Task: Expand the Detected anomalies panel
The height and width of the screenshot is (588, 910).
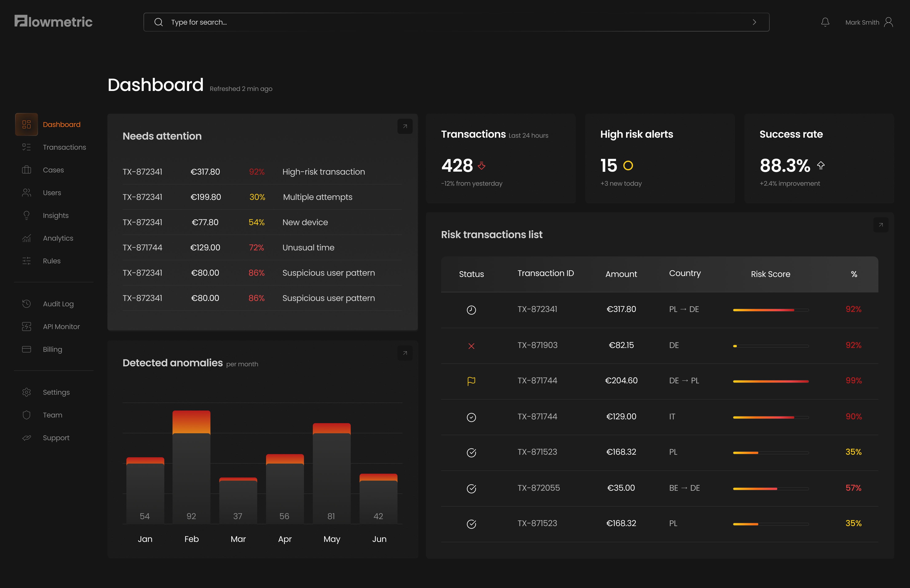Action: click(x=405, y=353)
